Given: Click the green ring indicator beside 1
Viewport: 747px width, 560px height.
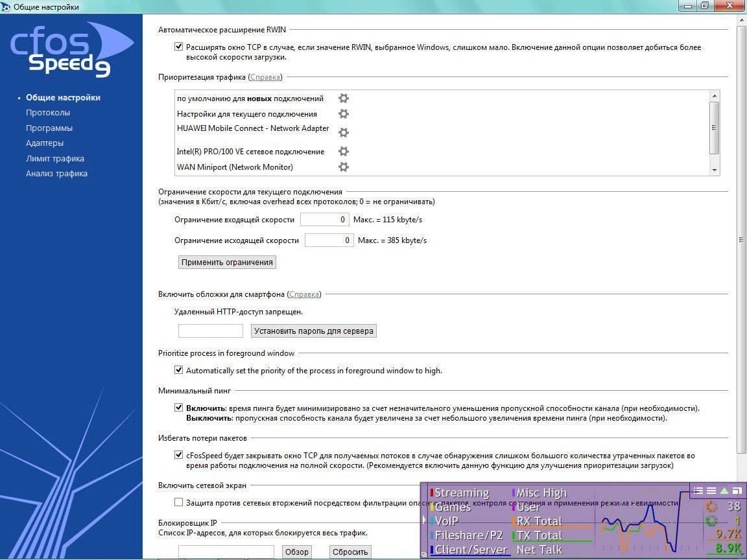Looking at the screenshot, I should tap(711, 520).
